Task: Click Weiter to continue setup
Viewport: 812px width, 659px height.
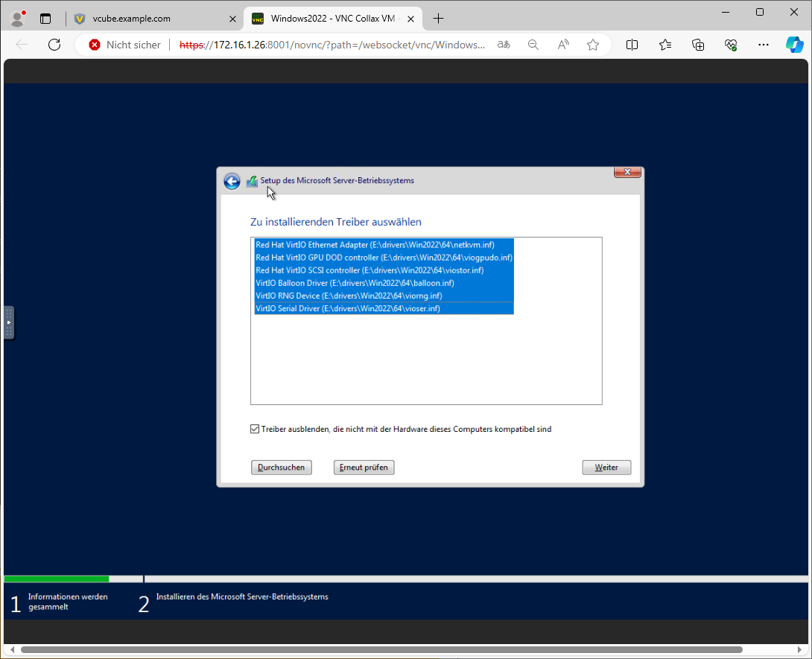Action: pos(606,468)
